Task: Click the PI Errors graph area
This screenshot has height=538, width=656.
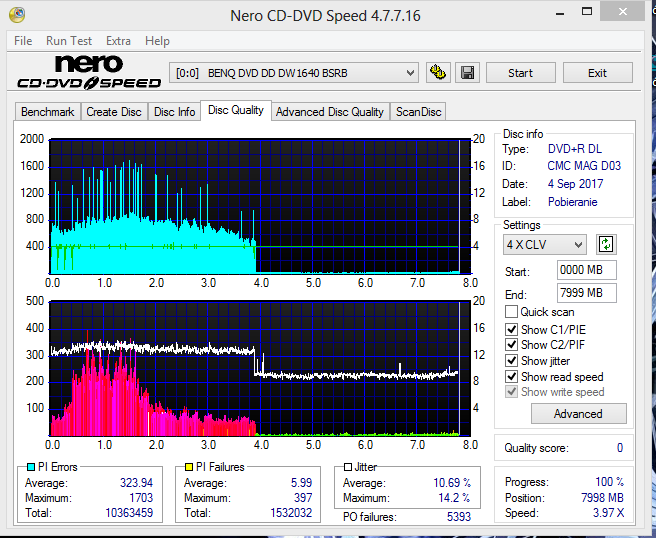Action: pos(260,207)
